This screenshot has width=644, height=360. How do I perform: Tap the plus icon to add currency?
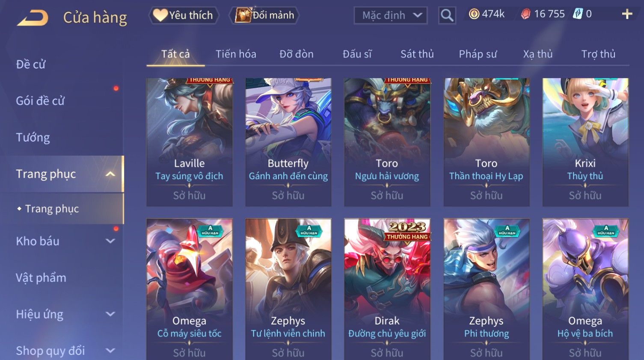pos(627,14)
